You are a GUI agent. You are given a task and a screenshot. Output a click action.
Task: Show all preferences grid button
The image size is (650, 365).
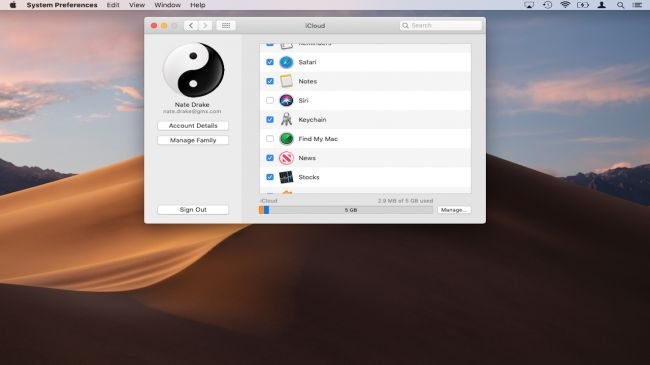click(x=226, y=25)
